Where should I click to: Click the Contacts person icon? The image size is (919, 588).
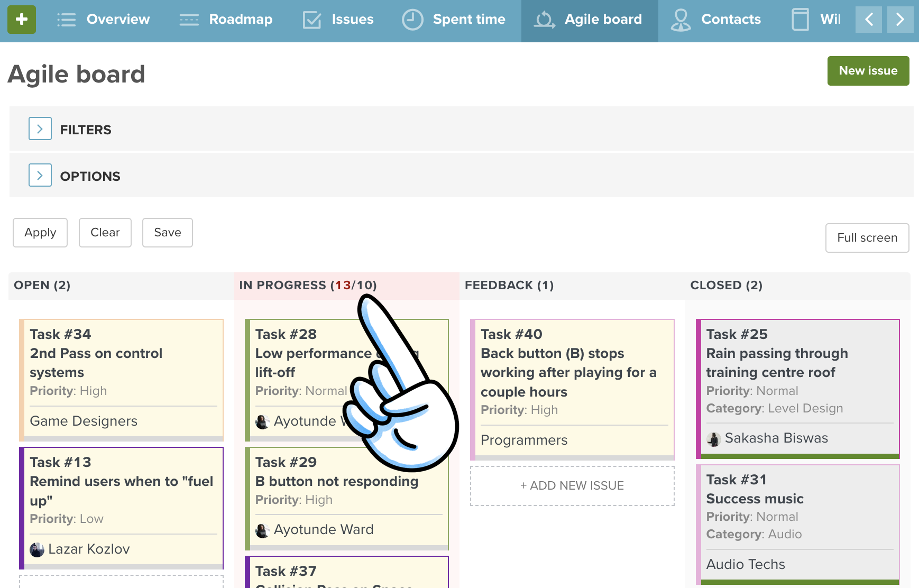click(x=681, y=20)
